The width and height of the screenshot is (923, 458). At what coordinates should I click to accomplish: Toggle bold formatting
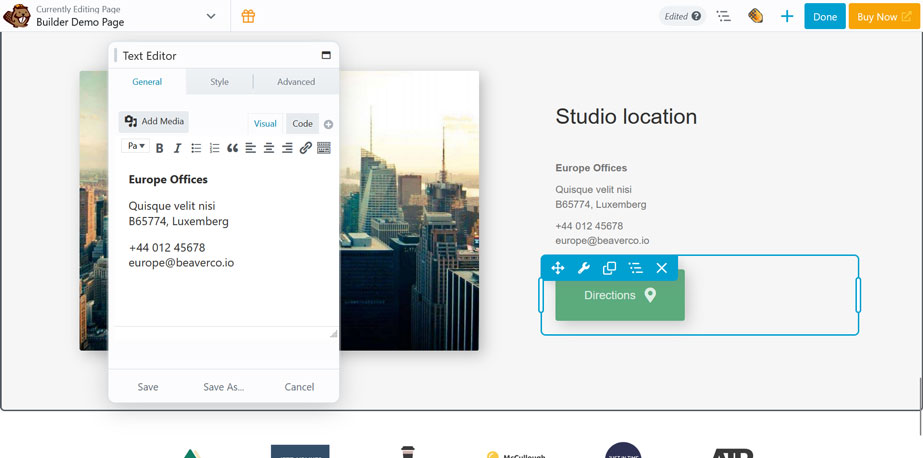(x=160, y=148)
